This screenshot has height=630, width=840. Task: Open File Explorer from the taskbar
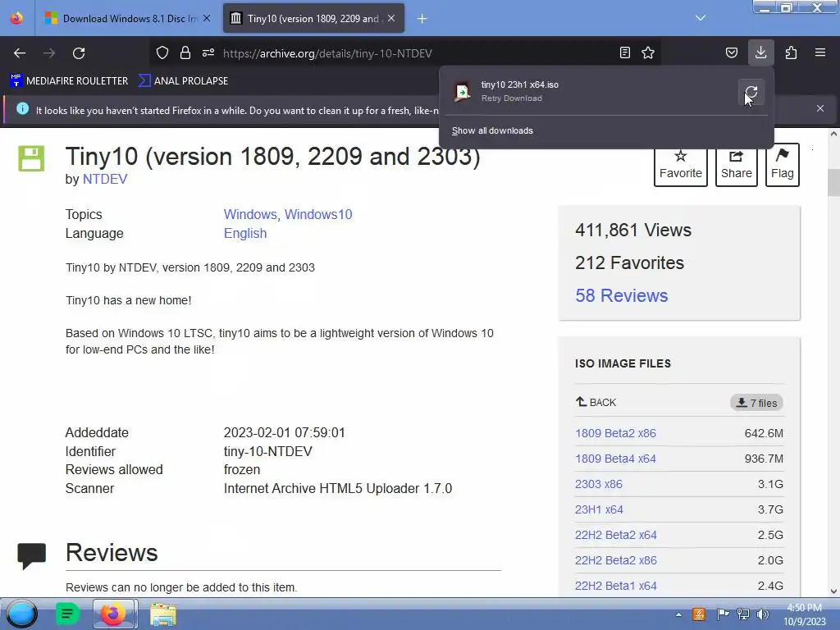click(163, 614)
